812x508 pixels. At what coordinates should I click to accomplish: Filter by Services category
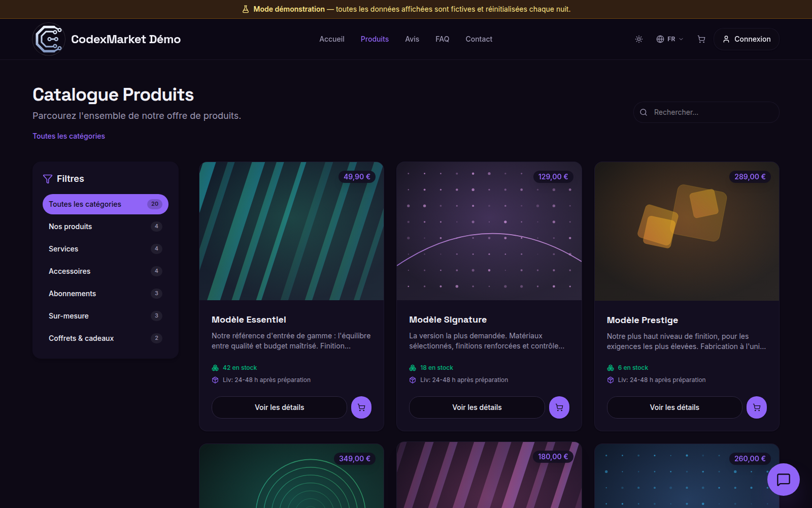point(106,249)
